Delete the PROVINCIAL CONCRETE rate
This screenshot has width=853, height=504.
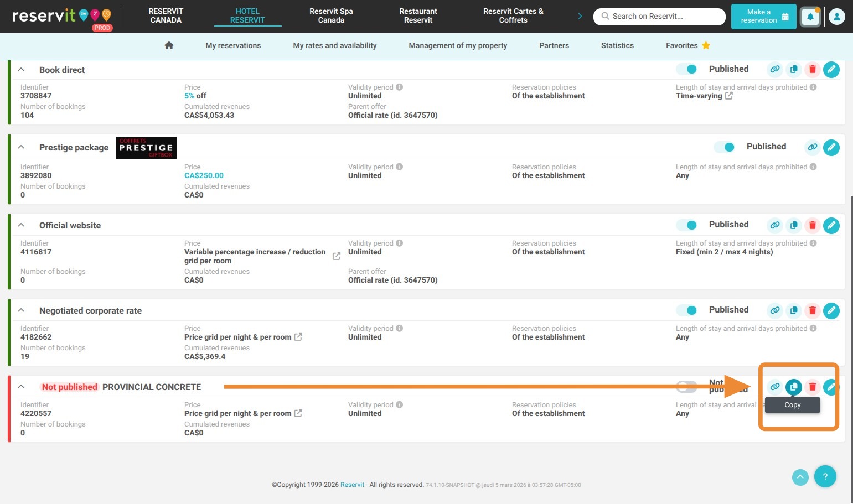[813, 387]
